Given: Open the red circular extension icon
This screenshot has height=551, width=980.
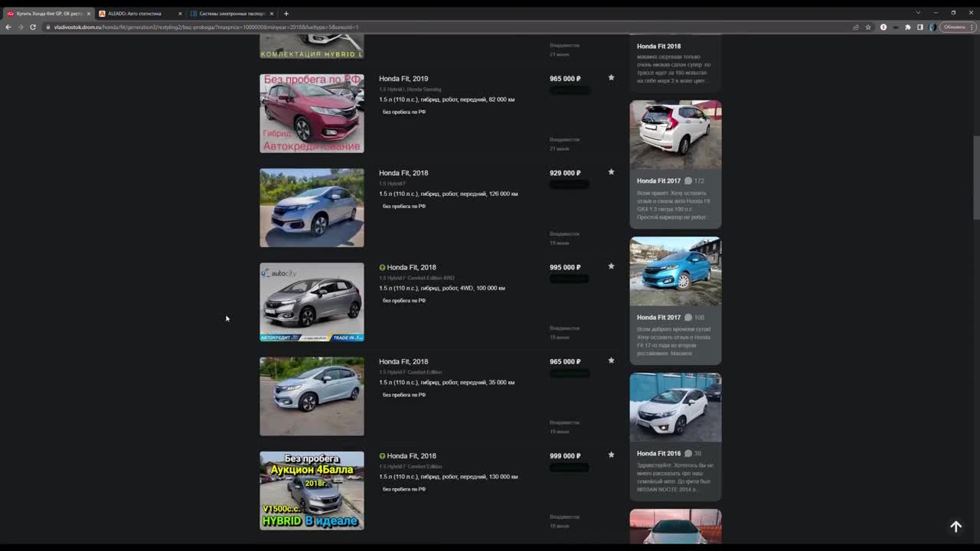Looking at the screenshot, I should click(x=884, y=27).
